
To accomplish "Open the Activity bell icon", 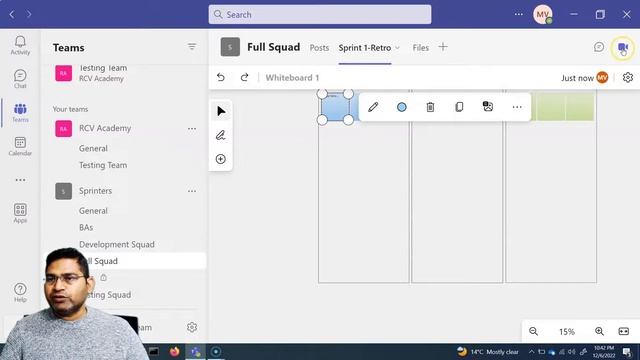I will 20,45.
